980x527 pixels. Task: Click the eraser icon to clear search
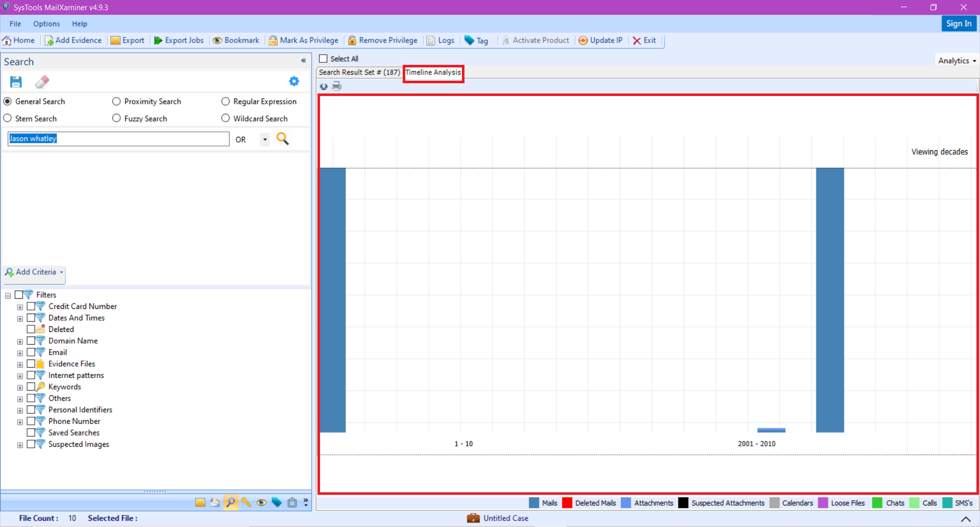pos(42,81)
